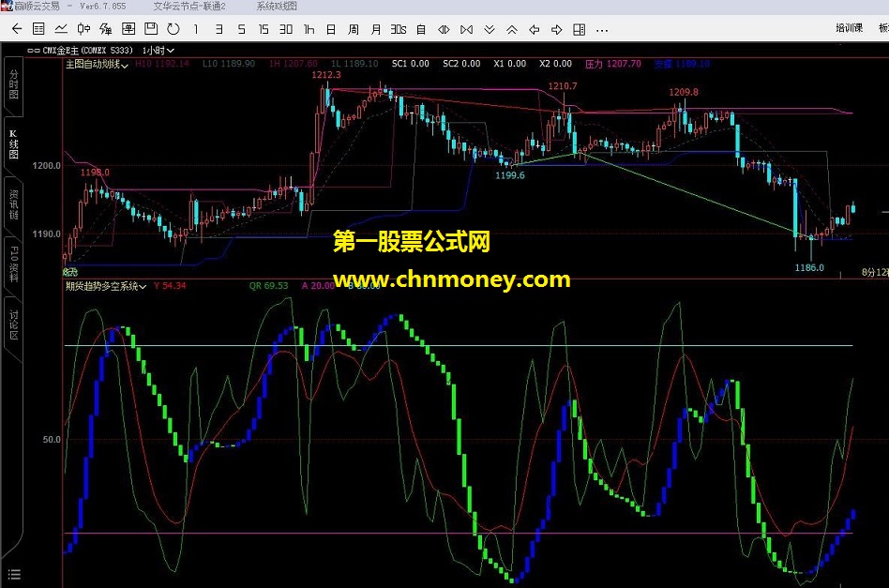Expand the 1小时 period dropdown
889x588 pixels.
pyautogui.click(x=158, y=51)
